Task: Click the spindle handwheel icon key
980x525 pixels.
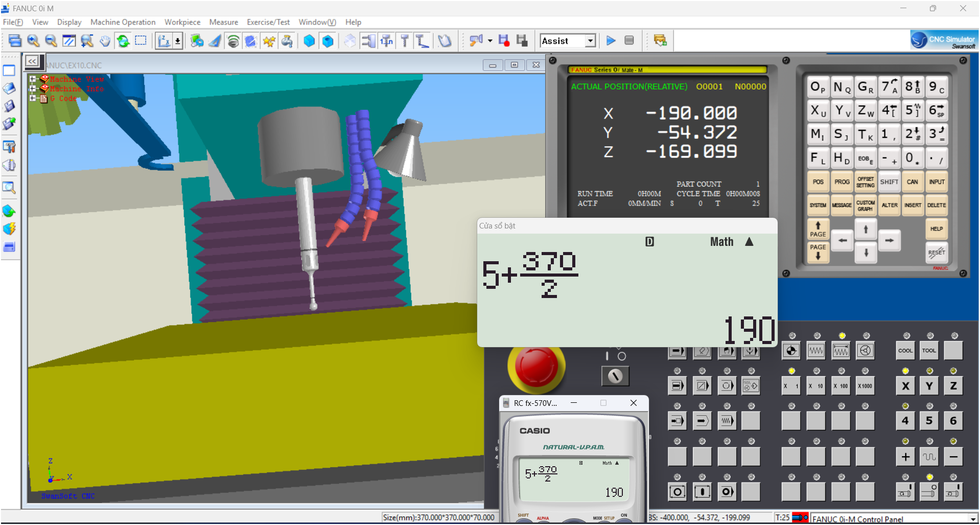Action: (865, 351)
